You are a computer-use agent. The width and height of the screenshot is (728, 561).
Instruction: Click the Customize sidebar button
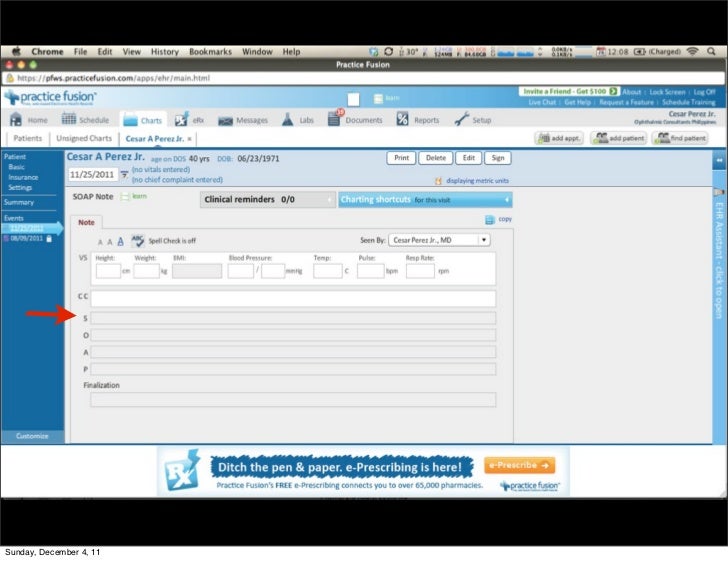(32, 436)
